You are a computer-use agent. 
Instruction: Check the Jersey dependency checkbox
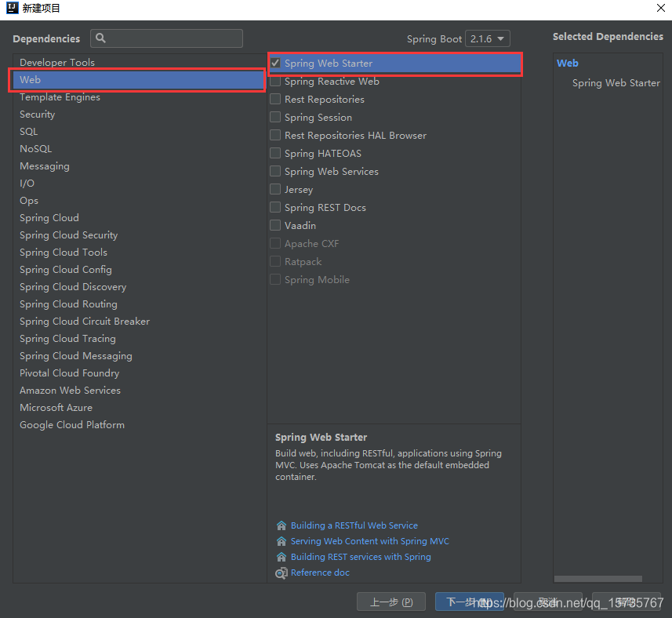point(275,189)
